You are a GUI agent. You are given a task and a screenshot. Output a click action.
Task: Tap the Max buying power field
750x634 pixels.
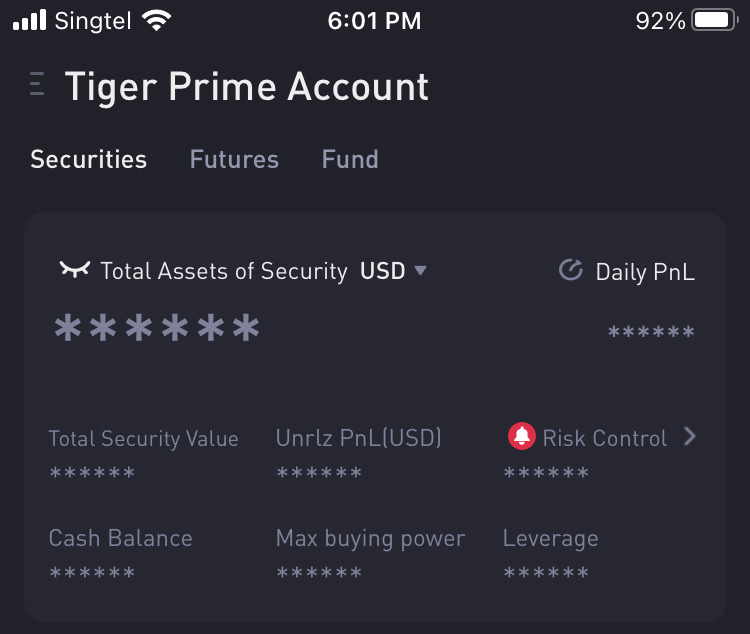point(370,552)
